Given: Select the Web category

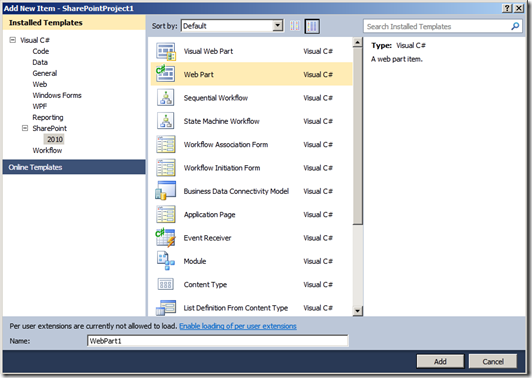Looking at the screenshot, I should pyautogui.click(x=40, y=84).
